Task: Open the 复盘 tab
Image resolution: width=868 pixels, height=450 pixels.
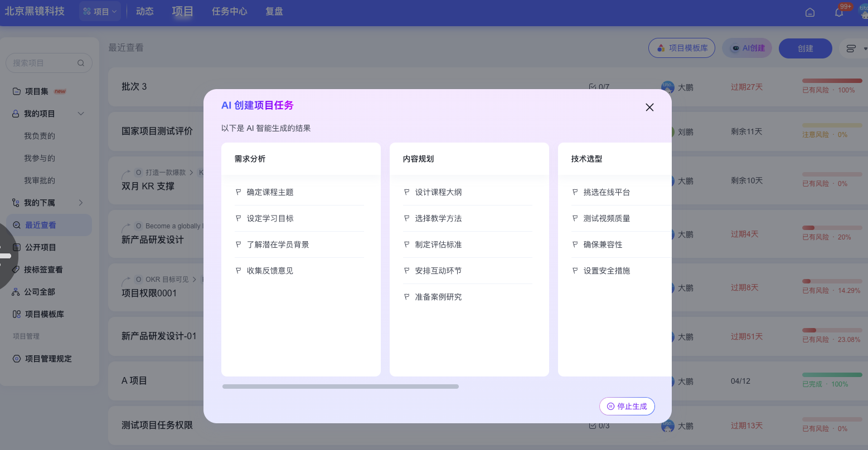Action: coord(274,11)
